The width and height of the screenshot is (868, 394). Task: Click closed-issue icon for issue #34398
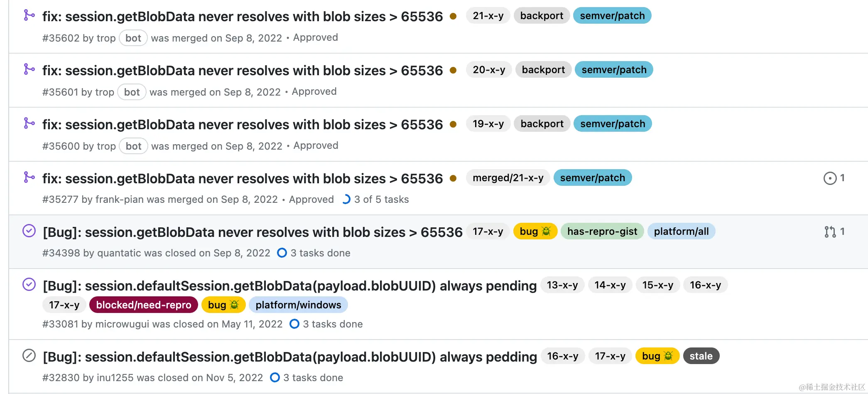click(x=29, y=231)
